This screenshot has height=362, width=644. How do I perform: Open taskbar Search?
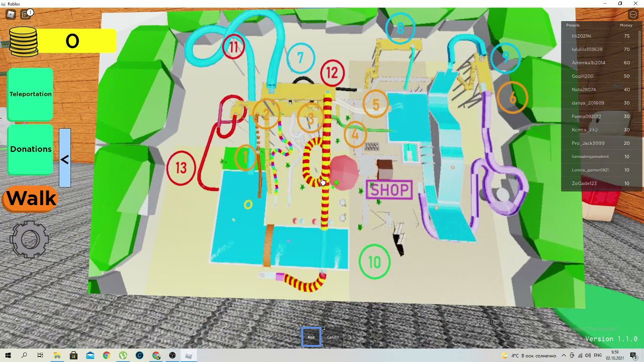tap(24, 355)
